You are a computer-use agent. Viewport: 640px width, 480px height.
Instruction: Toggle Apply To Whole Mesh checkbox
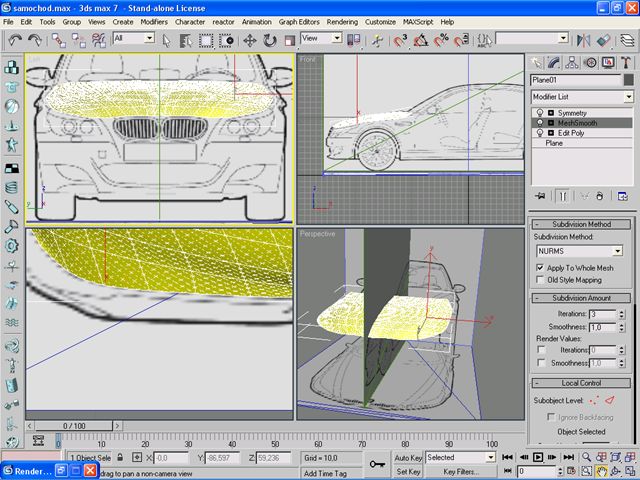click(x=540, y=268)
